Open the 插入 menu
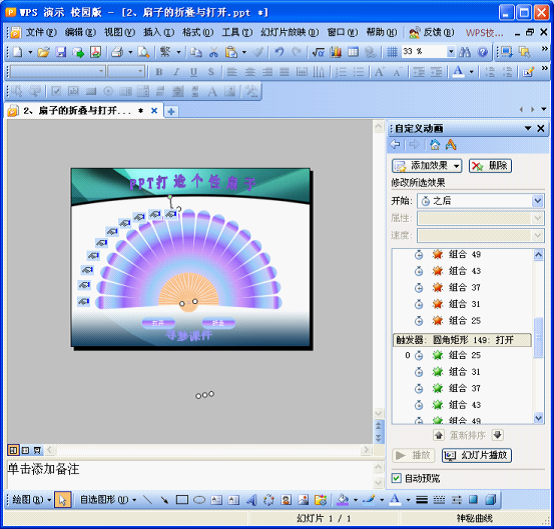 click(x=159, y=33)
